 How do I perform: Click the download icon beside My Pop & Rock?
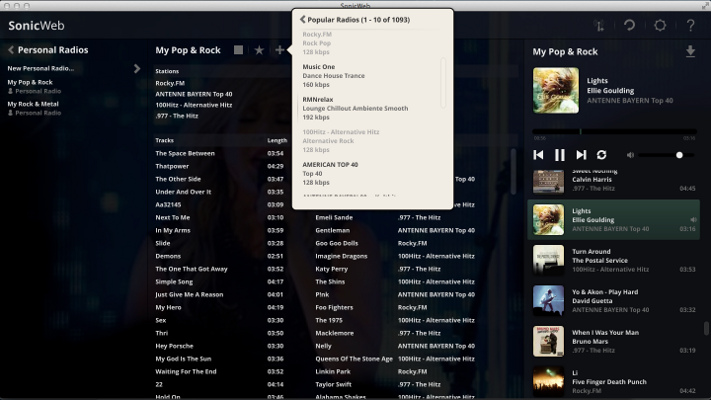click(x=690, y=51)
